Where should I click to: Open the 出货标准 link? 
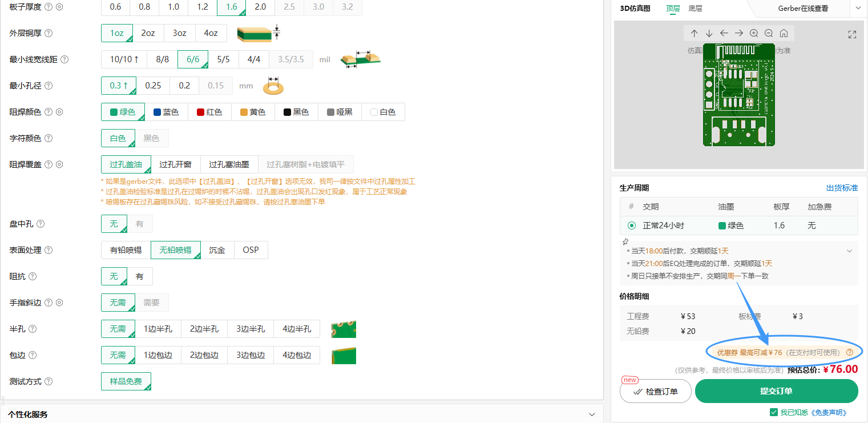coord(842,188)
